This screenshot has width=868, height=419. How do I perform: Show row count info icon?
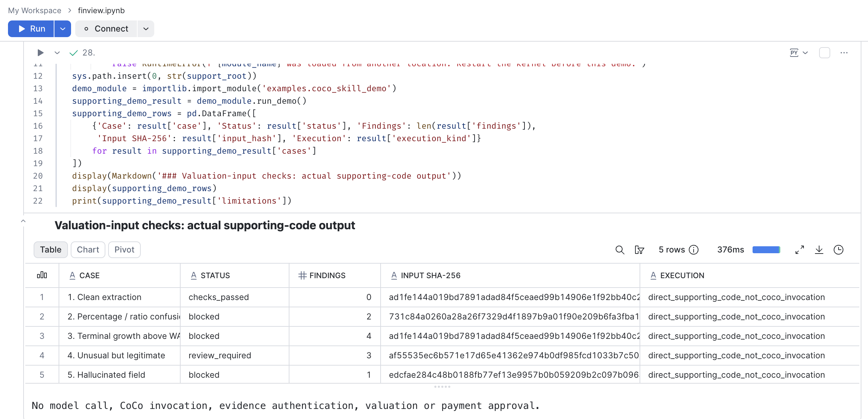(x=694, y=250)
